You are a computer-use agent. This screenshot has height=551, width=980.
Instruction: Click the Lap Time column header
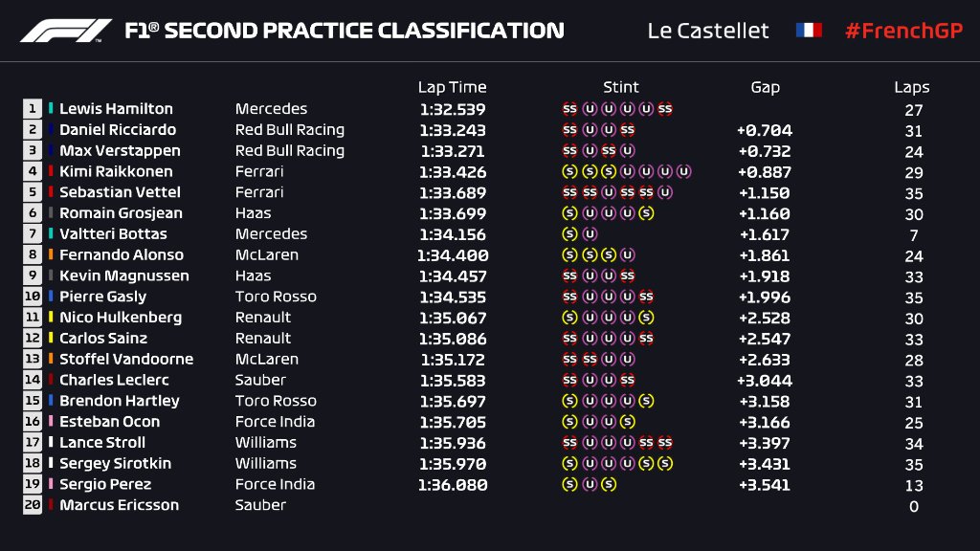452,87
